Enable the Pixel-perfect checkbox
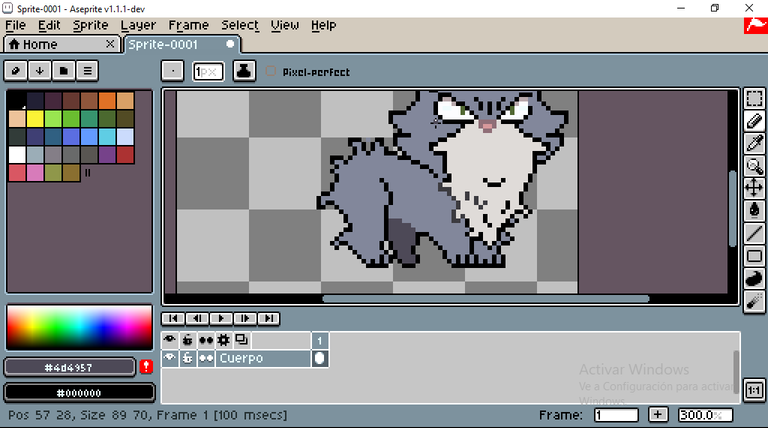 [270, 71]
